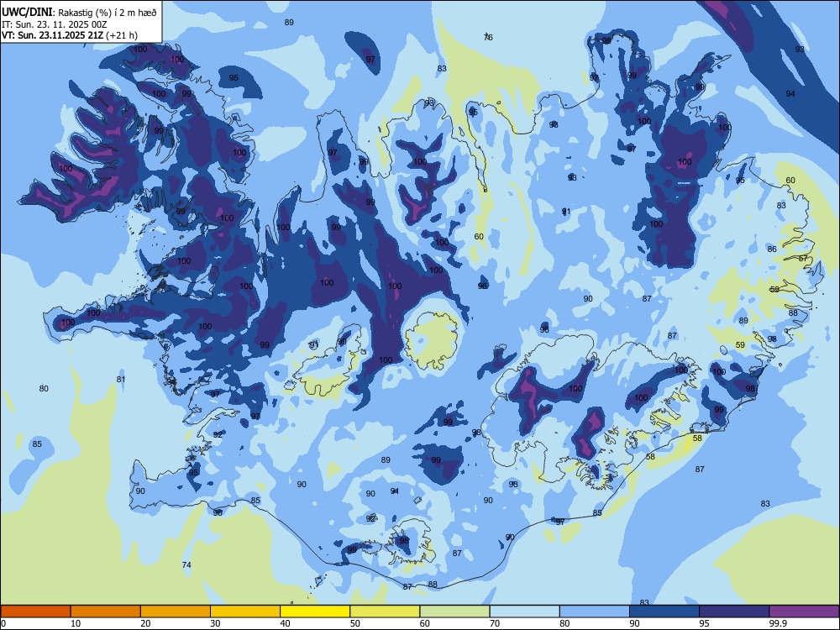Viewport: 840px width, 630px height.
Task: Click the bright yellow 40–50 legend swatch
Action: 315,612
